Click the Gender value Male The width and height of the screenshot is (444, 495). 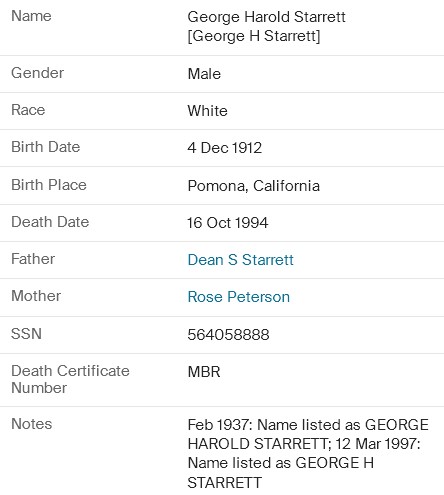click(204, 74)
